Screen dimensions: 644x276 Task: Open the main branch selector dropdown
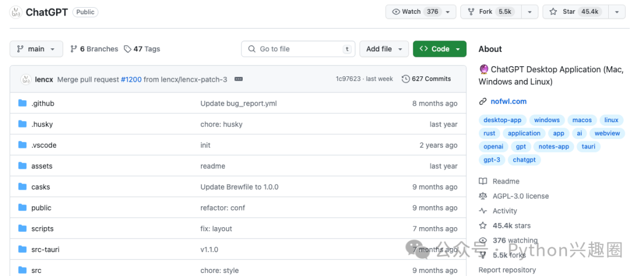tap(36, 49)
